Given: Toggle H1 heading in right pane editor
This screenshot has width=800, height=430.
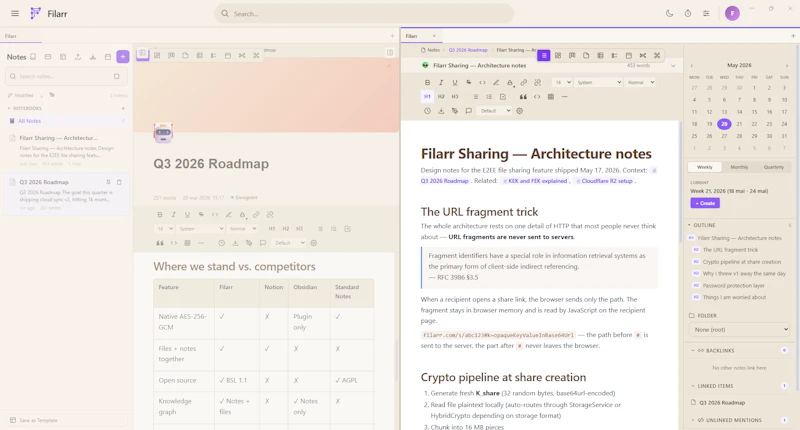Looking at the screenshot, I should pos(427,96).
